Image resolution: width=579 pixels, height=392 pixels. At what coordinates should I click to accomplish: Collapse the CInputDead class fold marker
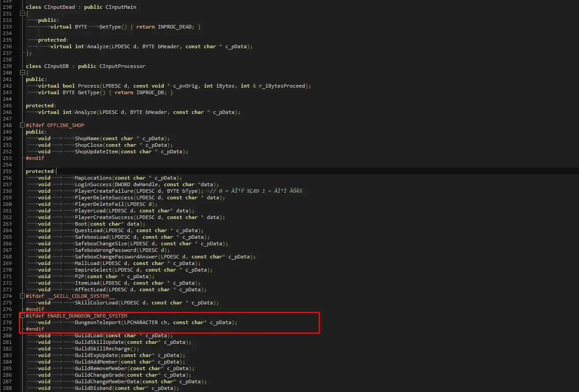point(22,14)
